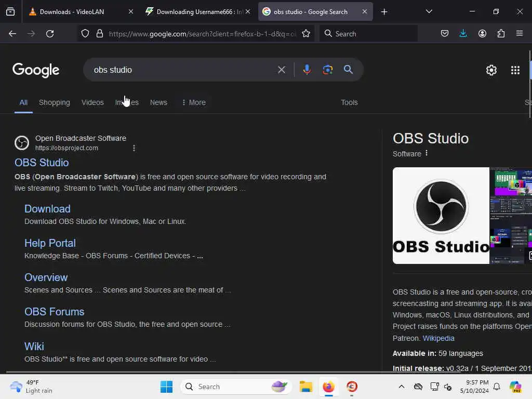Click the Google search magnifier button

tap(348, 70)
